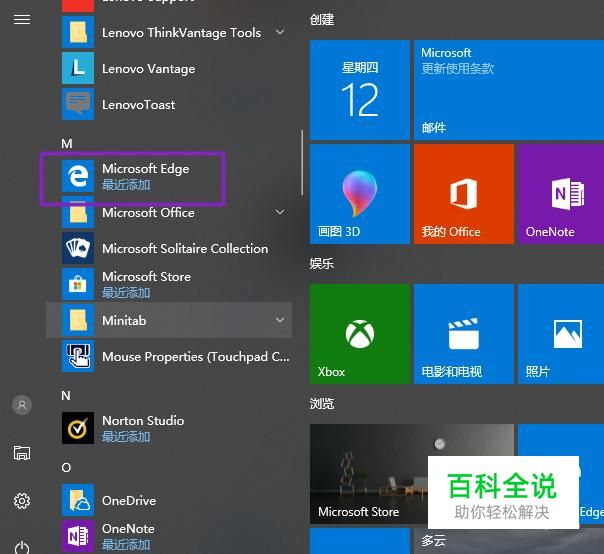Select the Microsoft Solitaire Collection label
604x554 pixels.
point(185,248)
